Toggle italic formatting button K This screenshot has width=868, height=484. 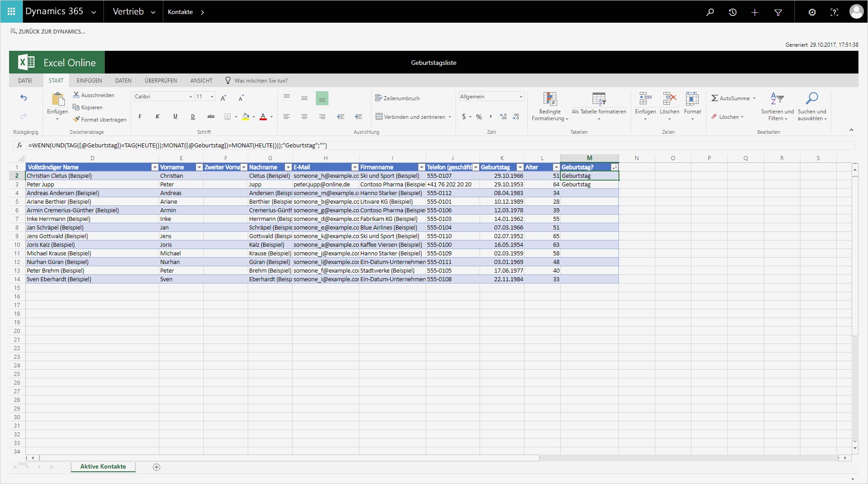coord(157,117)
